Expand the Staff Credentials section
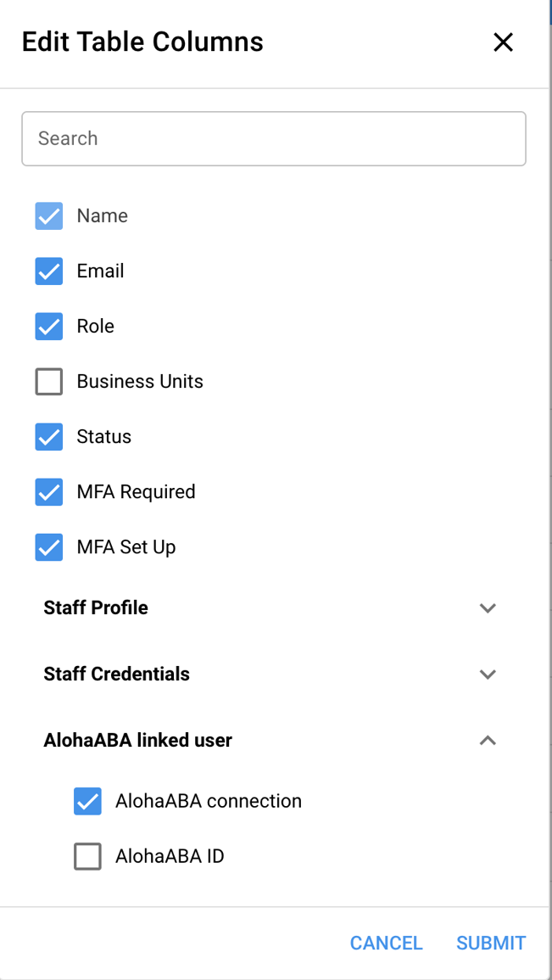 [x=488, y=674]
